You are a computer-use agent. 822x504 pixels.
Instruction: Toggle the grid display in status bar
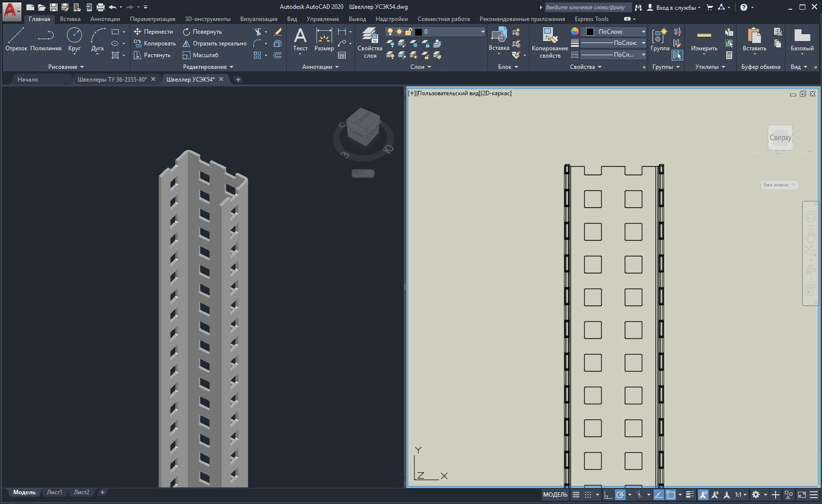576,495
